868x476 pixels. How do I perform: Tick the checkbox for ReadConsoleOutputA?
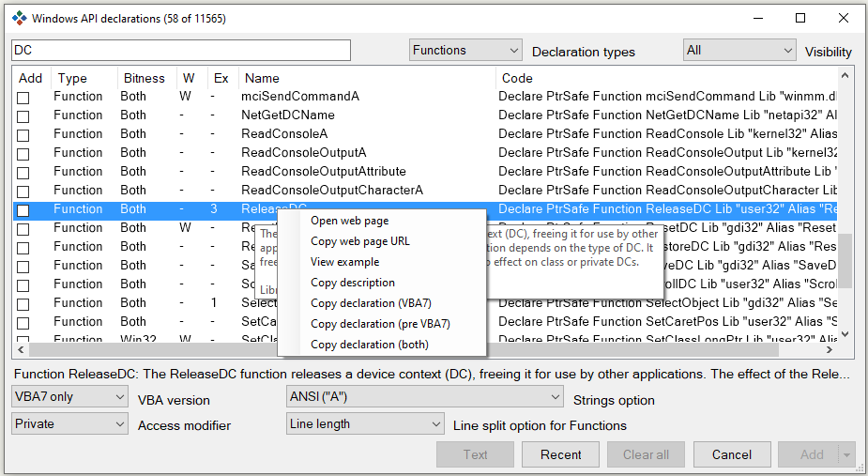[23, 155]
